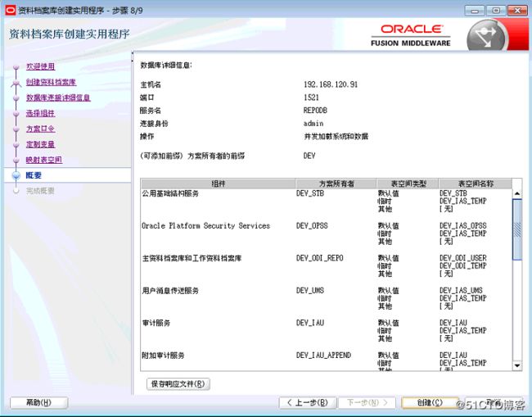Click the DEV_STB schema owner cell

pyautogui.click(x=310, y=193)
